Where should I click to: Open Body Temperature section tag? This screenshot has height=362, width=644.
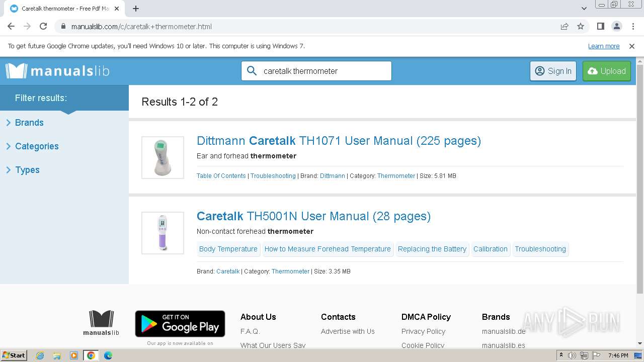click(228, 249)
